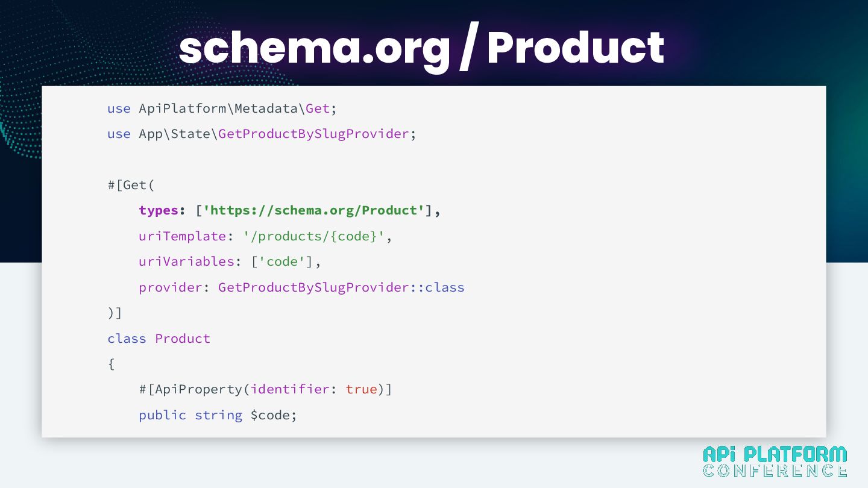This screenshot has width=868, height=488.
Task: Click the '#[Get(' attribute opening
Action: pos(131,185)
